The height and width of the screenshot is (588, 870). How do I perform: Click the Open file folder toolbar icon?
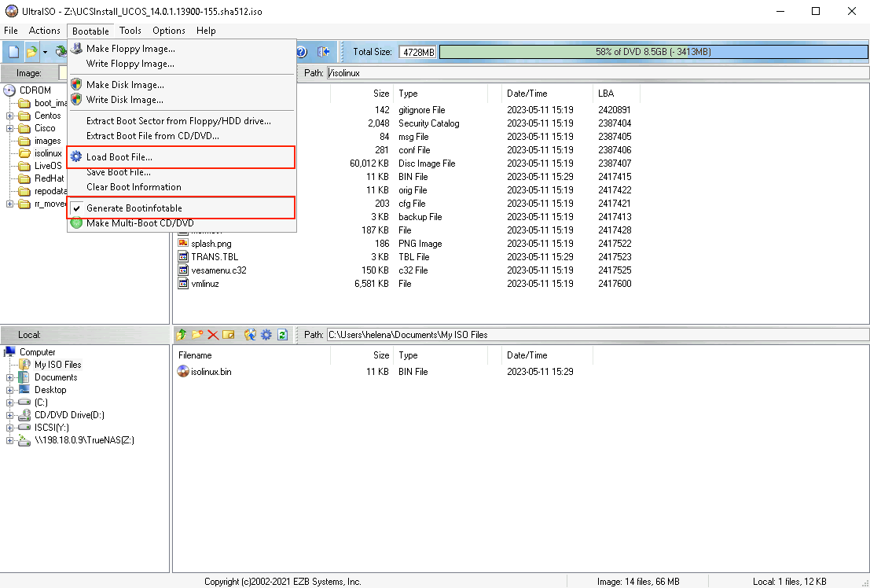click(x=31, y=52)
